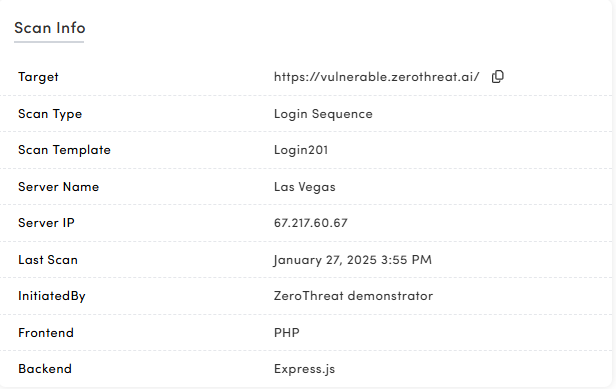
Task: Click the Last Scan label
Action: [x=48, y=260]
